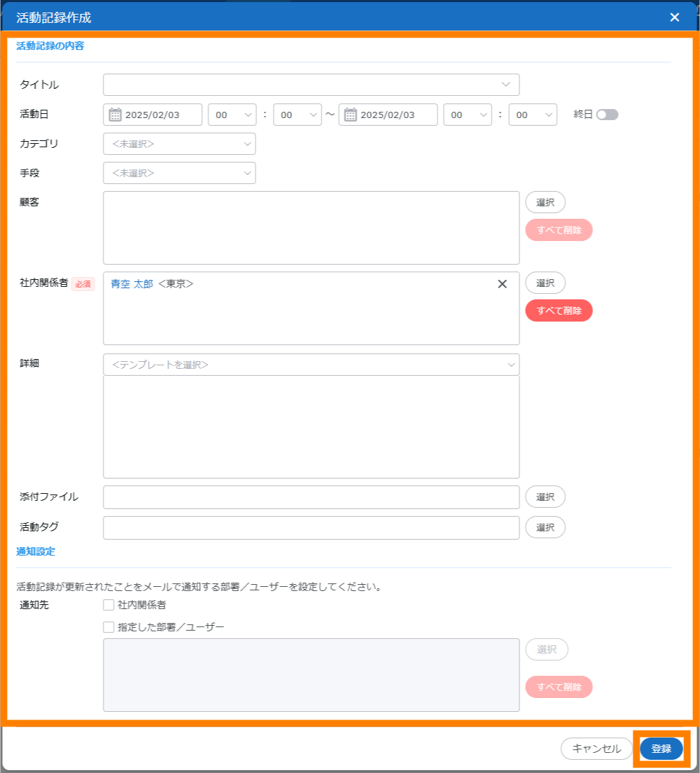Click the end date calendar icon

tap(351, 115)
